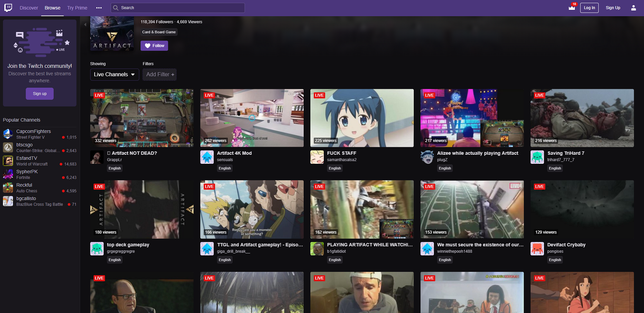Open the GrappLr stream thumbnail
Viewport: 644px width, 313px height.
[x=142, y=118]
